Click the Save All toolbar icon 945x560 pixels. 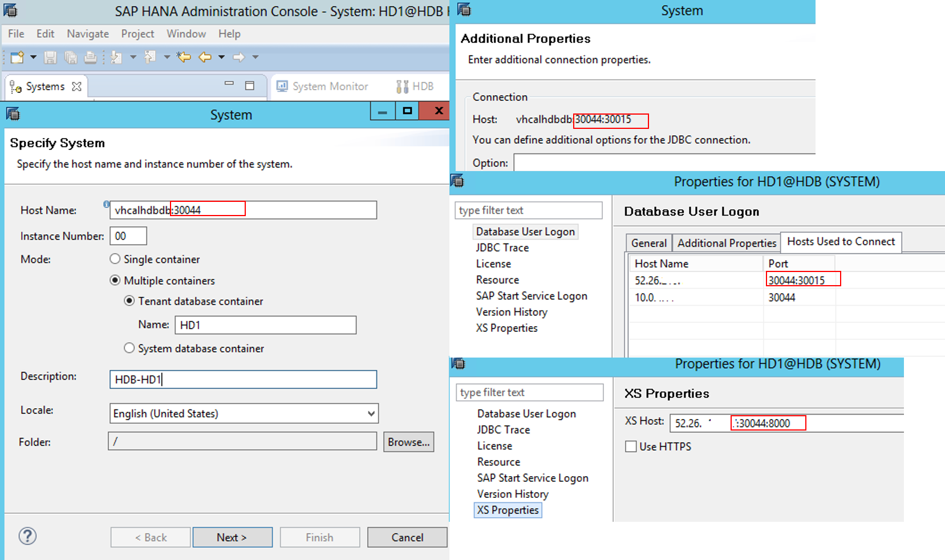pos(71,57)
